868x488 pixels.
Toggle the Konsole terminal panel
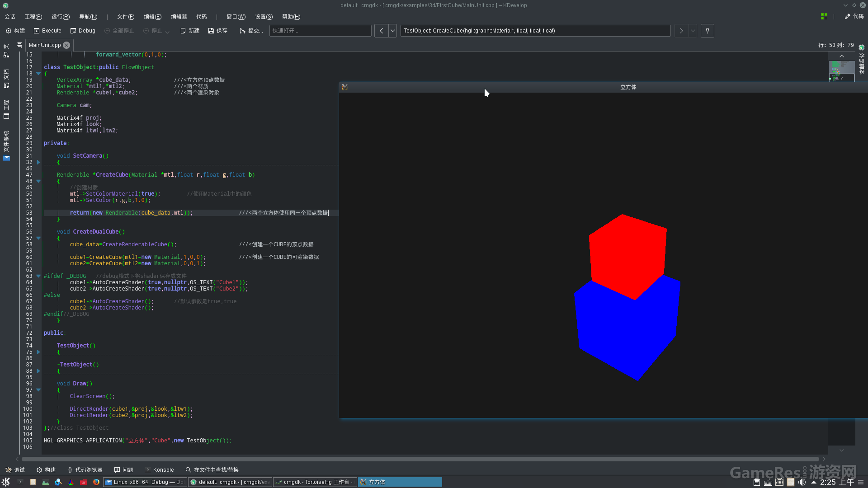163,469
